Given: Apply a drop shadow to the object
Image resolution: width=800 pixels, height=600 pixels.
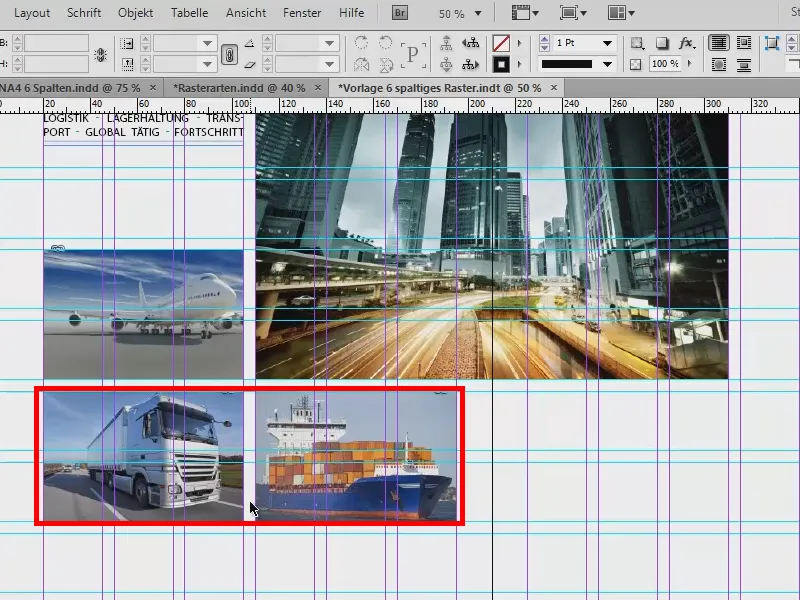Looking at the screenshot, I should tap(662, 43).
